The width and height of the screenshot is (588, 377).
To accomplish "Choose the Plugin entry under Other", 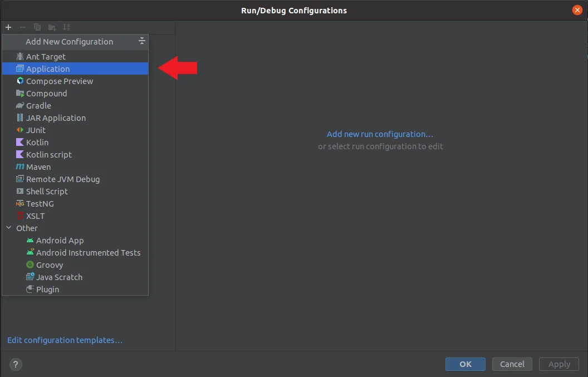I will (x=75, y=289).
